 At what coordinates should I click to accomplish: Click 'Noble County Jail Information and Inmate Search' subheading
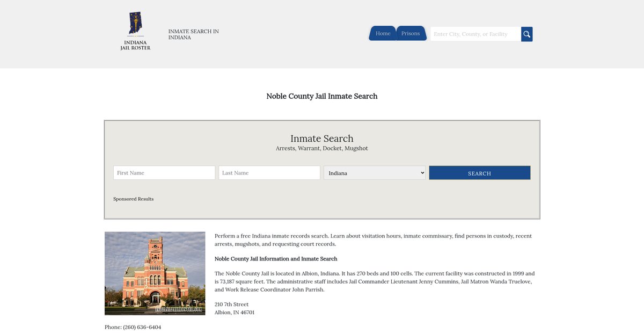tap(276, 259)
